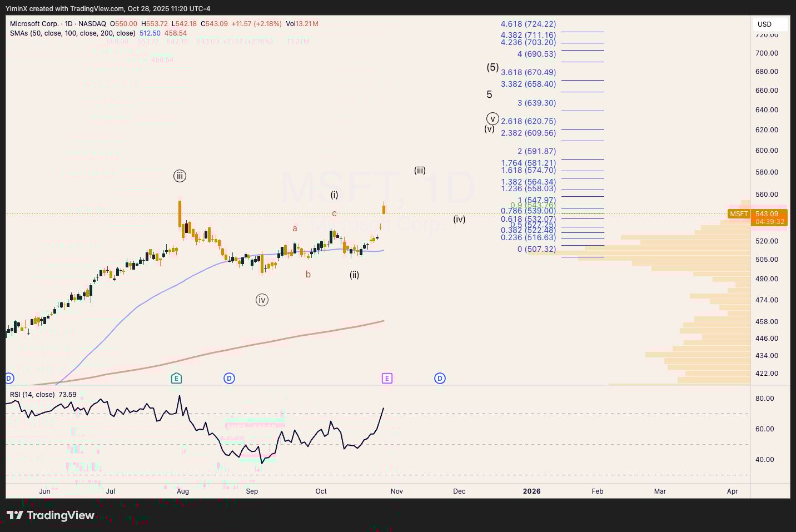
Task: Click the Microsoft Corp. symbol legend title
Action: (58, 24)
